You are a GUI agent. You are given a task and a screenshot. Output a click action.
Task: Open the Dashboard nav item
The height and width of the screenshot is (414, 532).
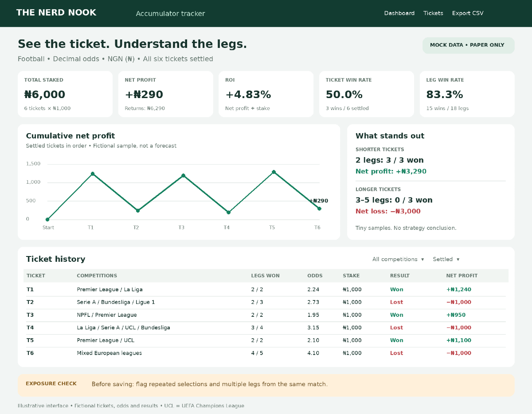(x=399, y=13)
